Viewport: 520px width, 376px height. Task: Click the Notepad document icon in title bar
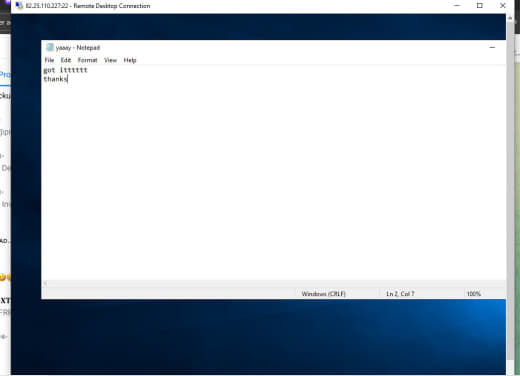coord(50,47)
